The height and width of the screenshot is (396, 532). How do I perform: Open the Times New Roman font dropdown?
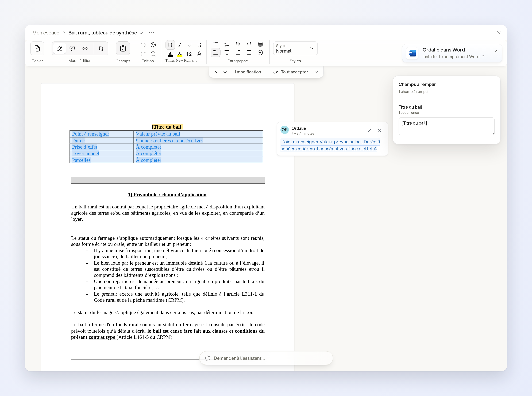(x=184, y=61)
